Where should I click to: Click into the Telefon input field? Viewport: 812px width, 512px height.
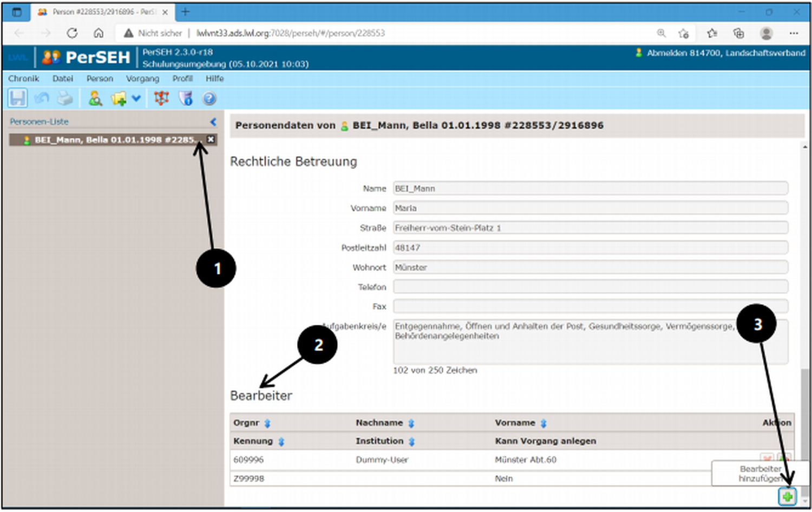(x=590, y=287)
